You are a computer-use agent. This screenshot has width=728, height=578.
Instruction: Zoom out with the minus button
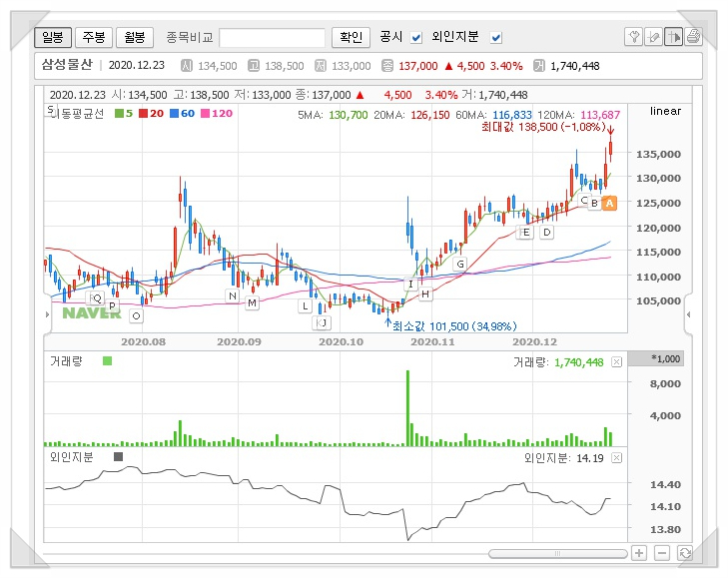662,553
